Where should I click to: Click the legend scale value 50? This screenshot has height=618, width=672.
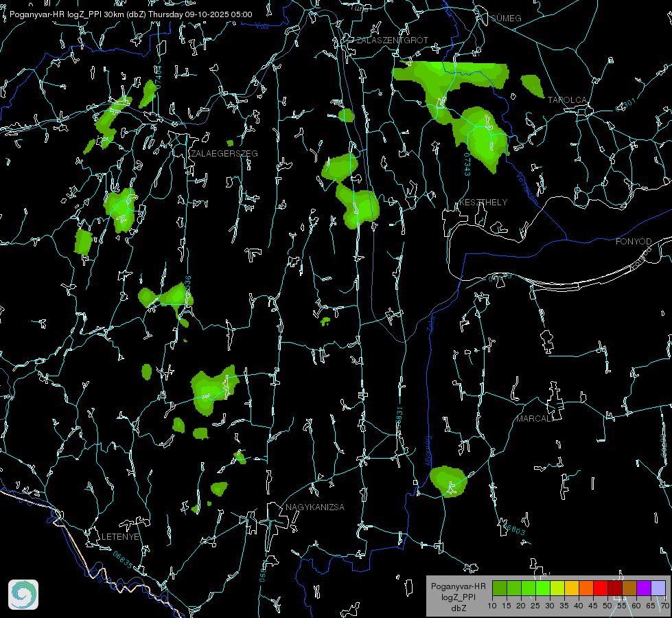[x=607, y=606]
